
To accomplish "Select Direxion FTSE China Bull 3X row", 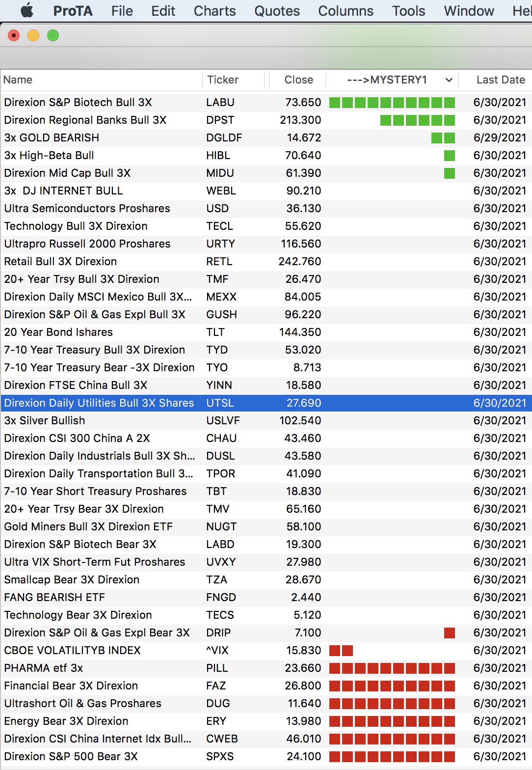I will [266, 385].
